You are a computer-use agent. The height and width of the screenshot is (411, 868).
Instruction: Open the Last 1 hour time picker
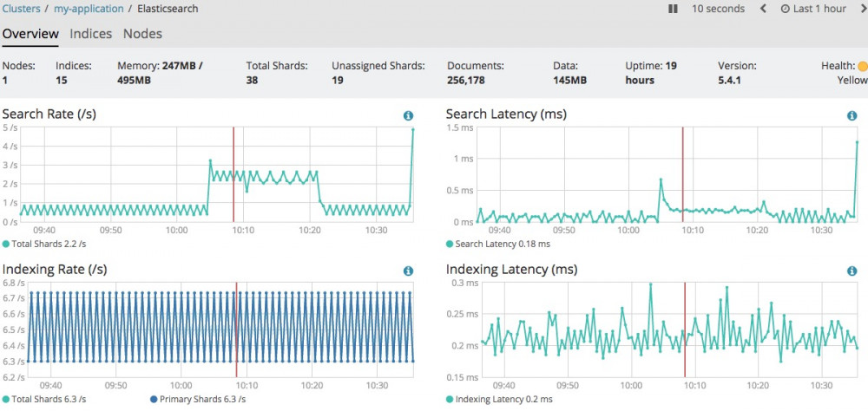[813, 9]
